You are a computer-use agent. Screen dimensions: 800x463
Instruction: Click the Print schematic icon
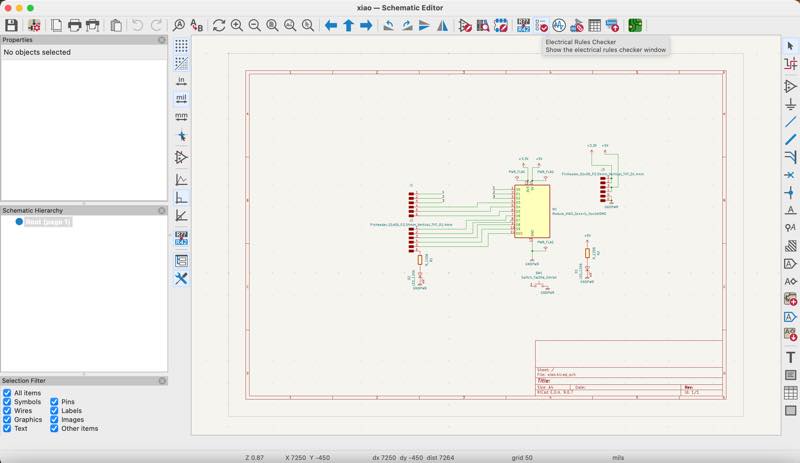point(74,25)
